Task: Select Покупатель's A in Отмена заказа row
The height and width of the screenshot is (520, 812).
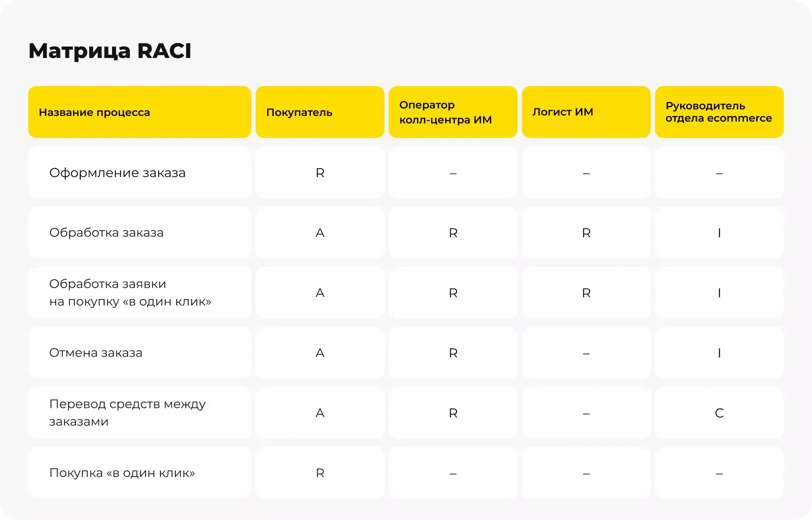Action: [x=320, y=353]
